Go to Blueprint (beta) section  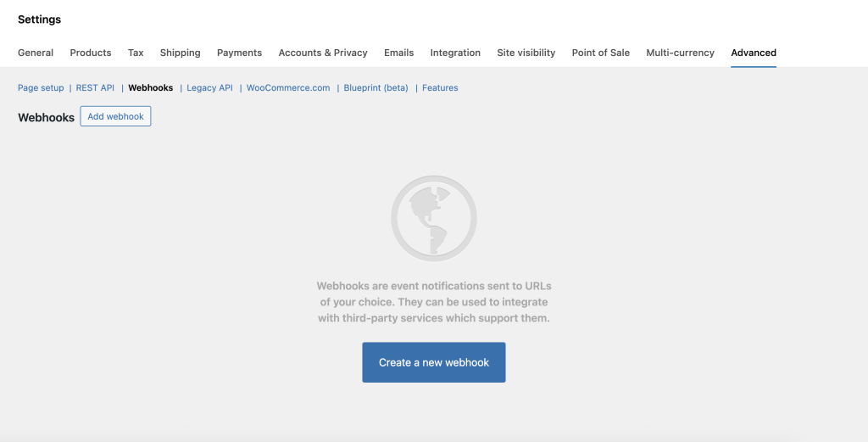[376, 87]
